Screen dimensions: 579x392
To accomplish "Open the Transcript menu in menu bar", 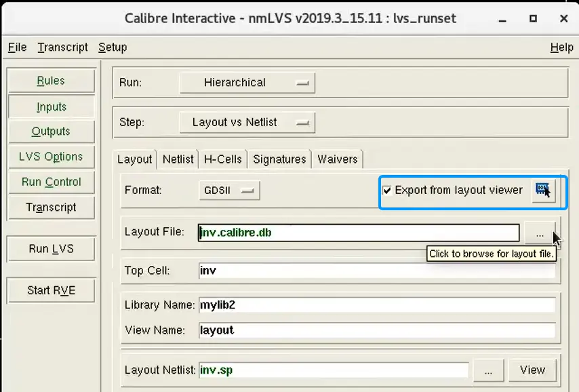I will (x=62, y=47).
